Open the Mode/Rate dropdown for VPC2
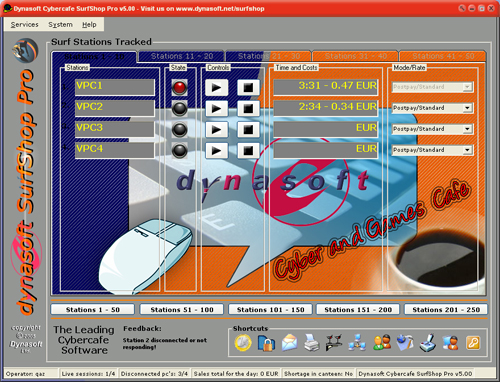This screenshot has width=500, height=382. point(432,108)
